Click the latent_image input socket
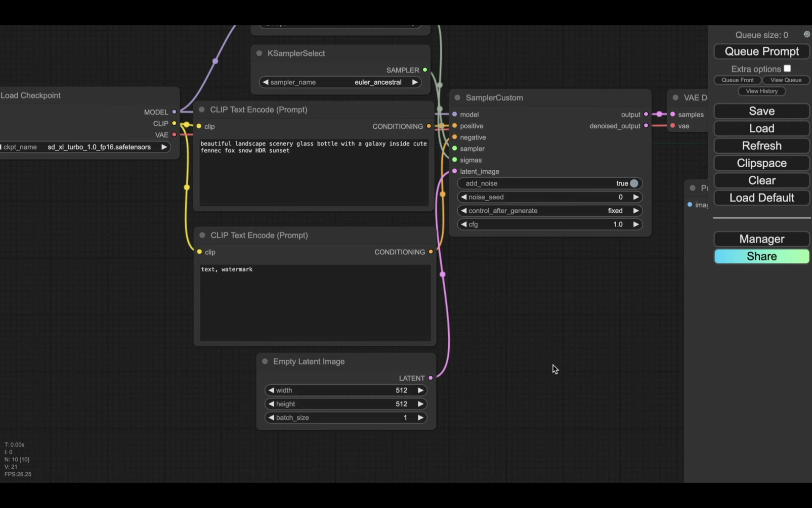The image size is (812, 508). click(x=455, y=171)
